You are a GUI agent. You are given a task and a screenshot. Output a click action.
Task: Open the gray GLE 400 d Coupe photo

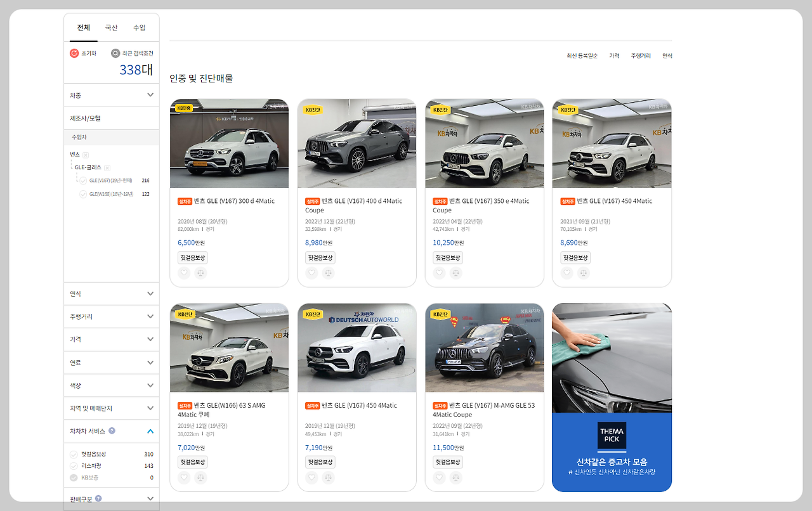pos(357,143)
